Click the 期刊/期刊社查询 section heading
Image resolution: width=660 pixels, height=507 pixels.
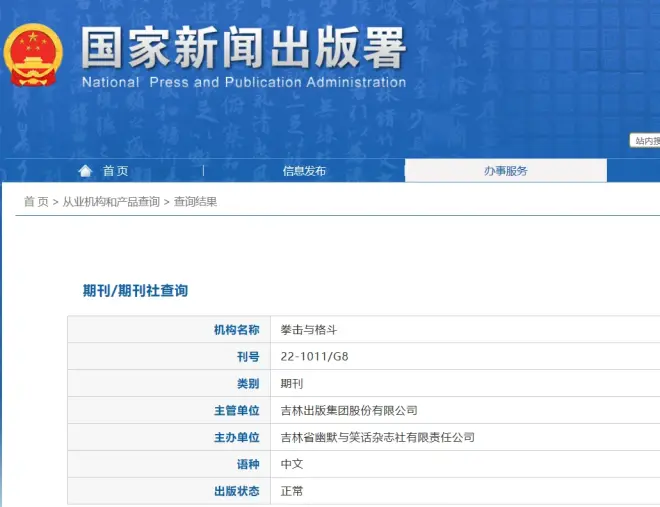tap(135, 291)
